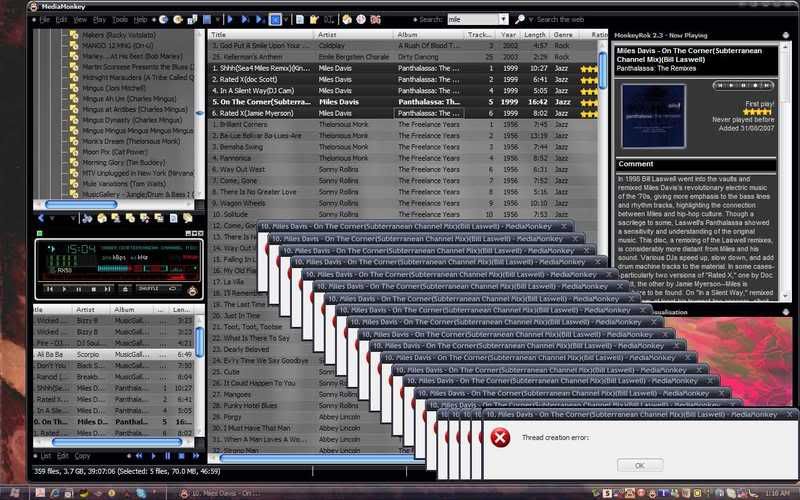The width and height of the screenshot is (800, 500).
Task: Open the Tools menu
Action: click(120, 20)
